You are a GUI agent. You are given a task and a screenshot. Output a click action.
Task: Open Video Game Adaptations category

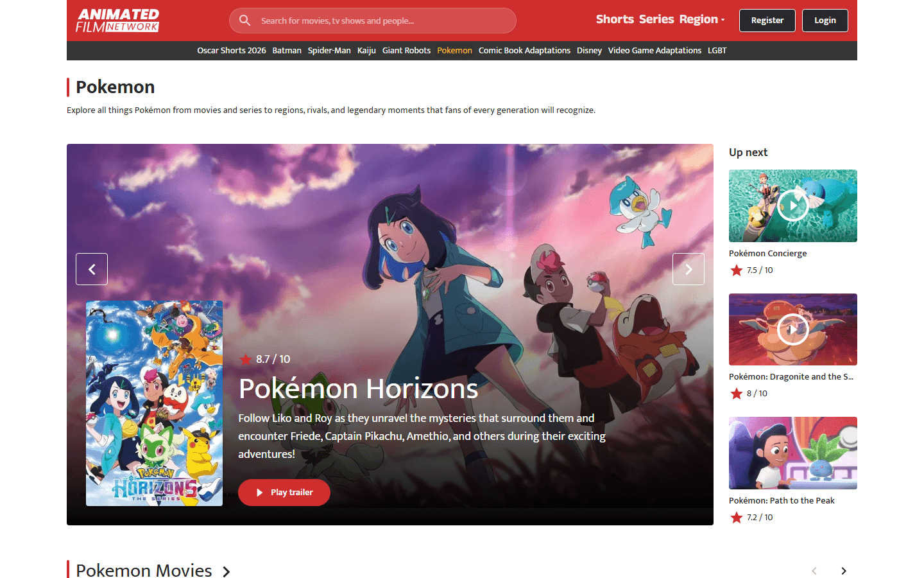654,51
